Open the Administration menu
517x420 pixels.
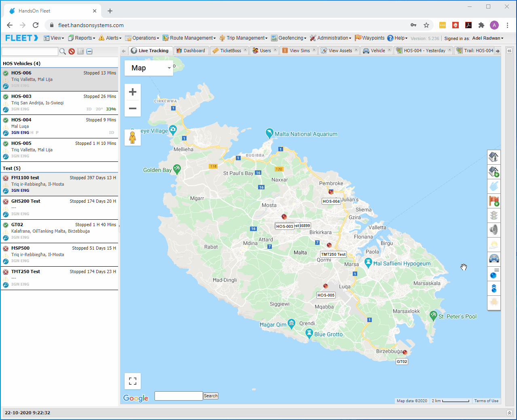click(331, 38)
